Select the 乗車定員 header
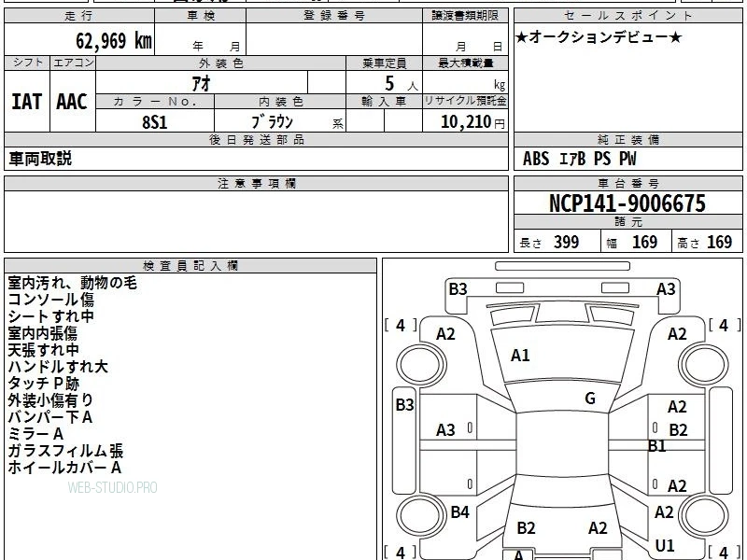The height and width of the screenshot is (560, 747). tap(384, 63)
